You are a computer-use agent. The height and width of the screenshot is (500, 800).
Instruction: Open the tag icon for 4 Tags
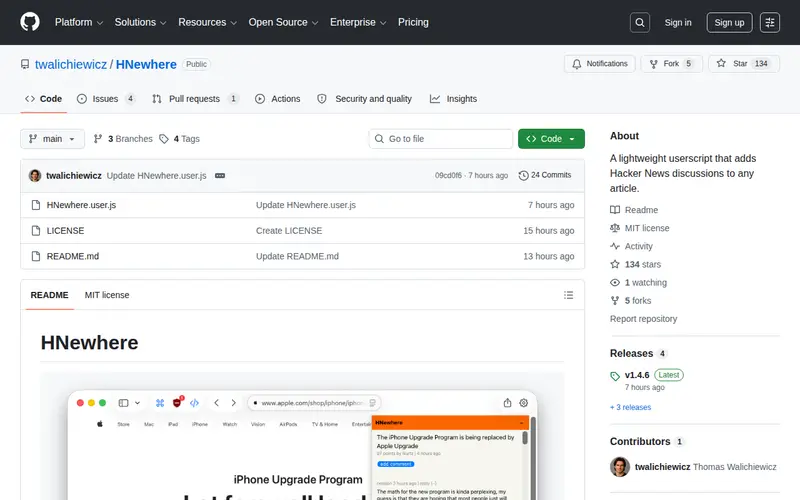[x=164, y=139]
